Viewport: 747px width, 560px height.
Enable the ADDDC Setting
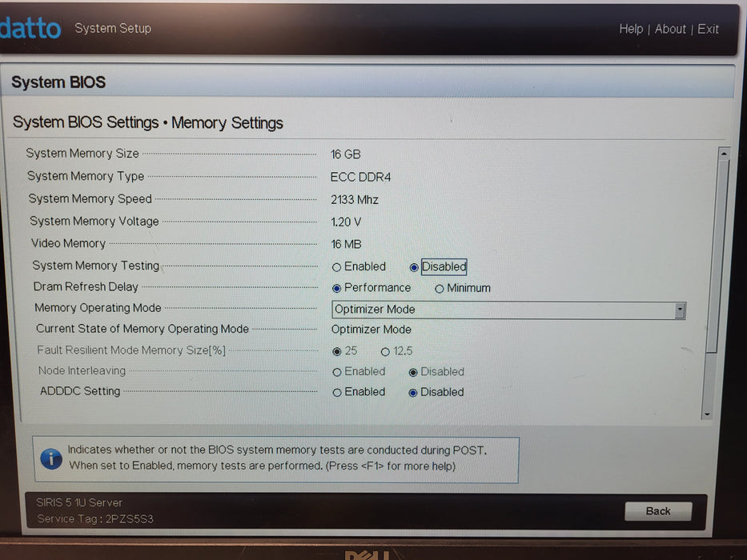pyautogui.click(x=337, y=392)
